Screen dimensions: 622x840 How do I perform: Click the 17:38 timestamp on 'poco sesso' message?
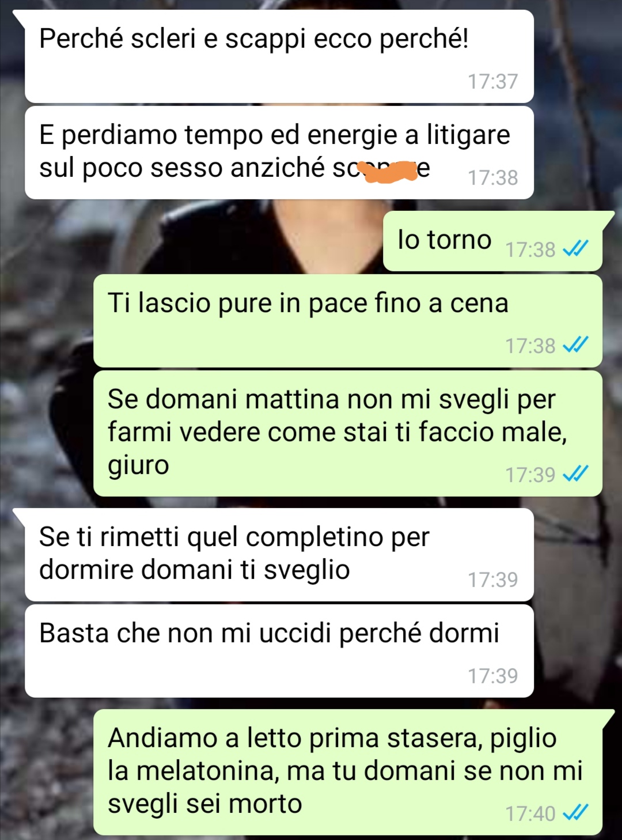[x=493, y=177]
